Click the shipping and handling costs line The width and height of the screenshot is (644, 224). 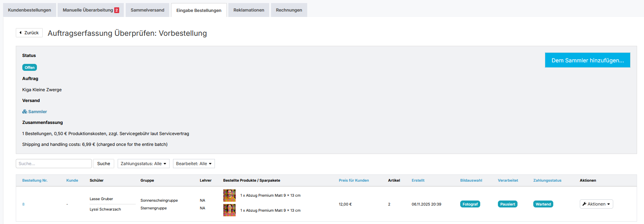pyautogui.click(x=95, y=144)
